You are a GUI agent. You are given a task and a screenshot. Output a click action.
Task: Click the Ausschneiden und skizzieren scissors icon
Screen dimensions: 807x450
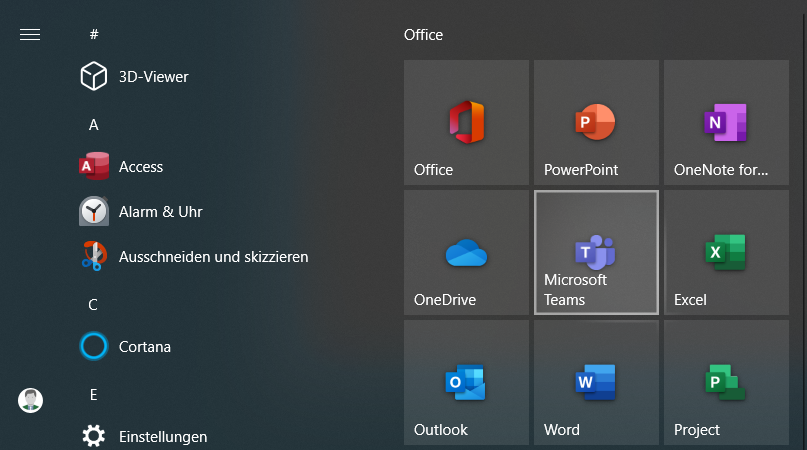pyautogui.click(x=94, y=256)
